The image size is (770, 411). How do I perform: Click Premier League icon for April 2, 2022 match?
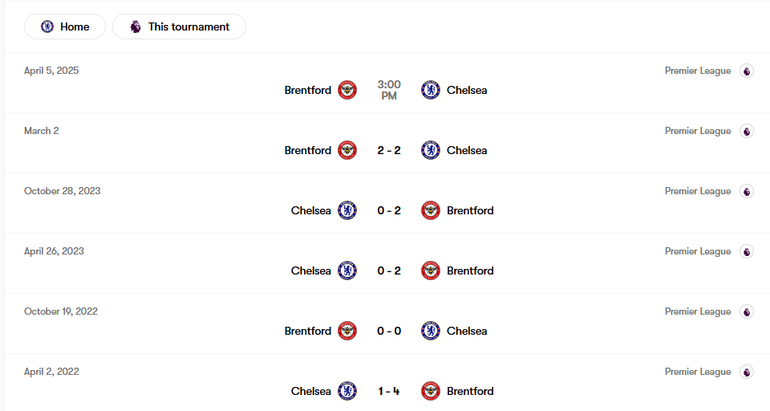coord(746,372)
